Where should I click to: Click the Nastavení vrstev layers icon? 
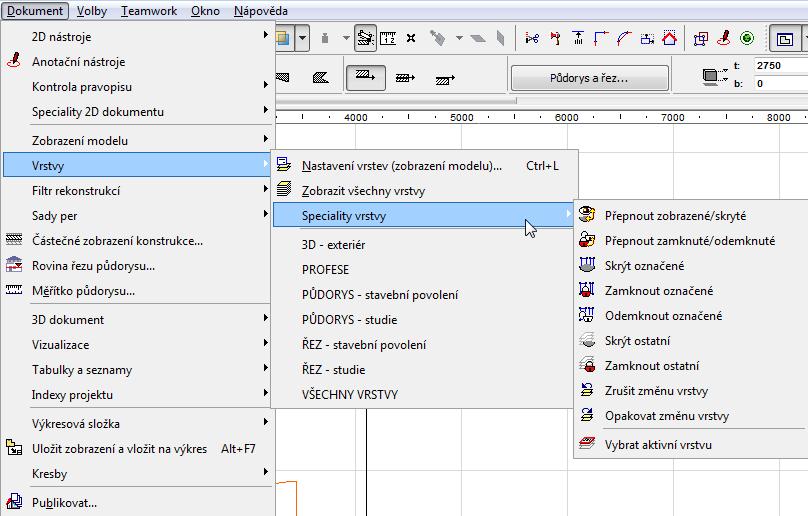283,165
